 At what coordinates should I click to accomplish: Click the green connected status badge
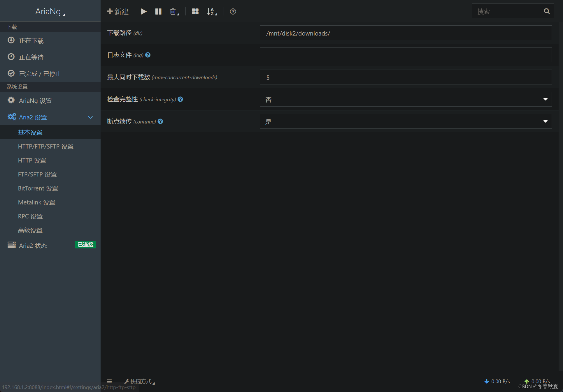pyautogui.click(x=85, y=245)
